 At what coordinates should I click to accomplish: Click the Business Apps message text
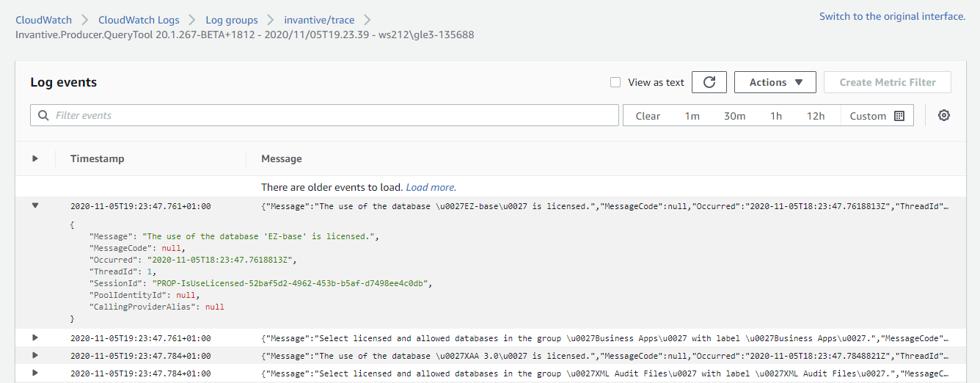tap(604, 338)
